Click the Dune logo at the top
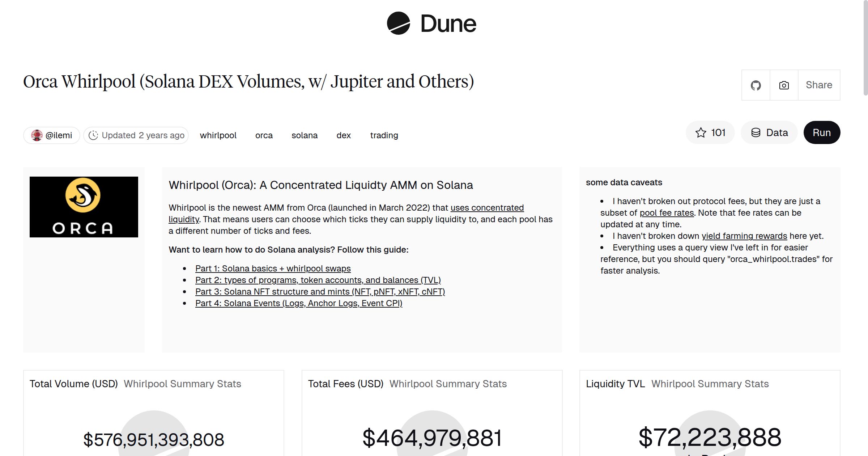The width and height of the screenshot is (868, 456). pyautogui.click(x=431, y=24)
